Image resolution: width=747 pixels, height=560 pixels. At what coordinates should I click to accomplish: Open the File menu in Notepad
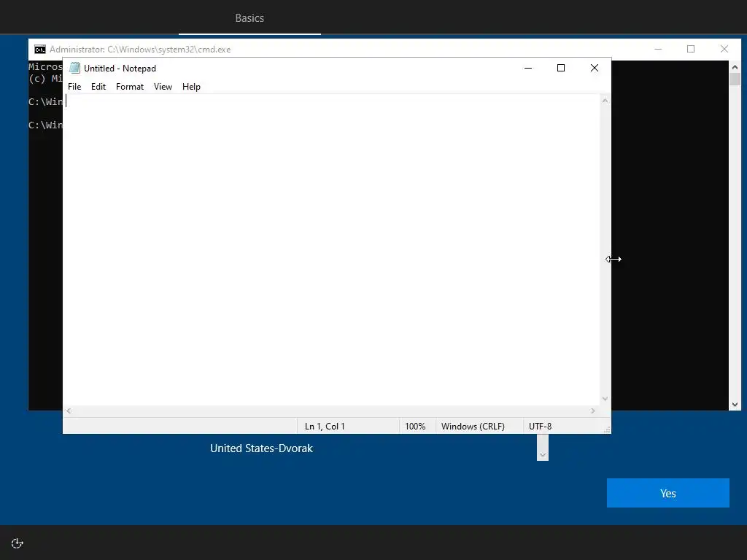click(74, 87)
